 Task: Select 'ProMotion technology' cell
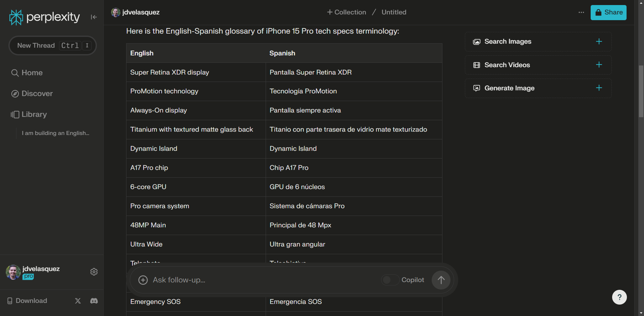196,91
